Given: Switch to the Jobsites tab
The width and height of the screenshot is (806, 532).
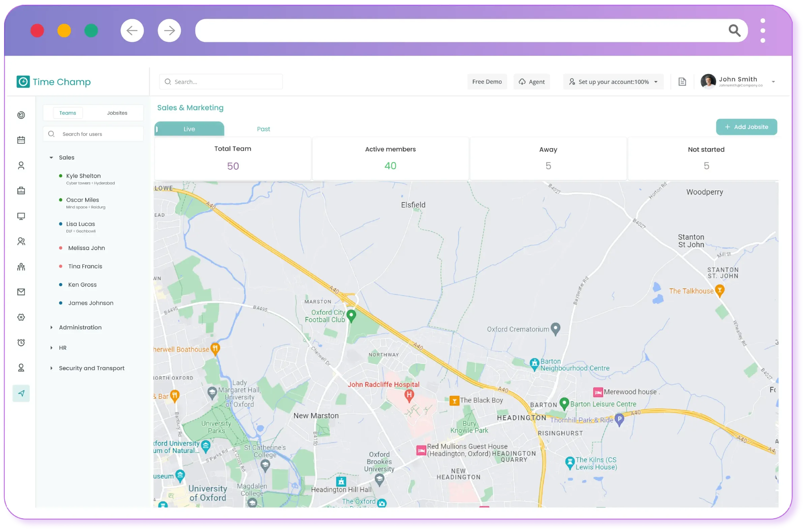Looking at the screenshot, I should point(117,113).
